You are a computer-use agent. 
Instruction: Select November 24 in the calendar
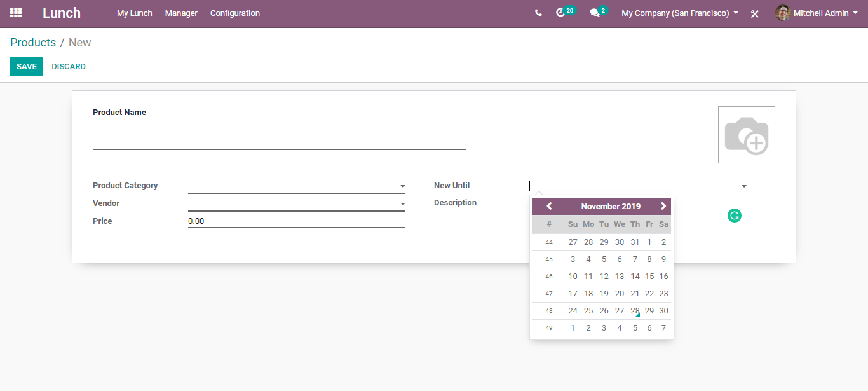[573, 311]
